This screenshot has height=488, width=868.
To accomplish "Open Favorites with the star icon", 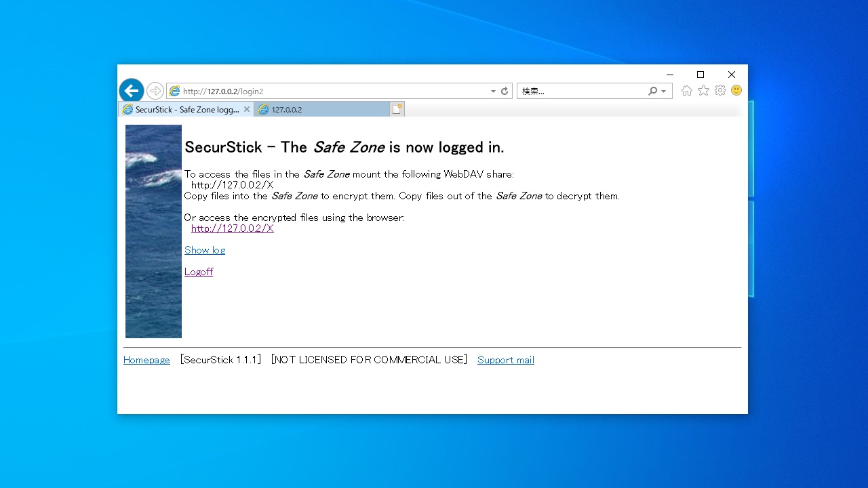I will point(704,91).
